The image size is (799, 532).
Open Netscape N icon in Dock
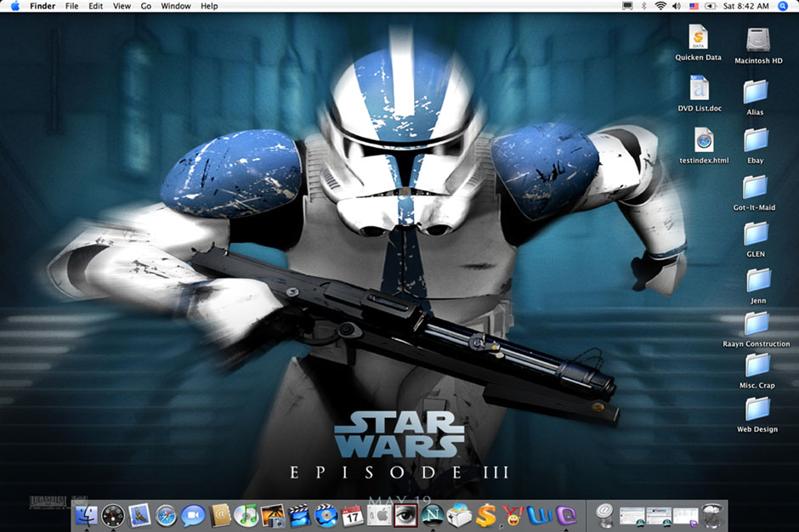point(432,516)
